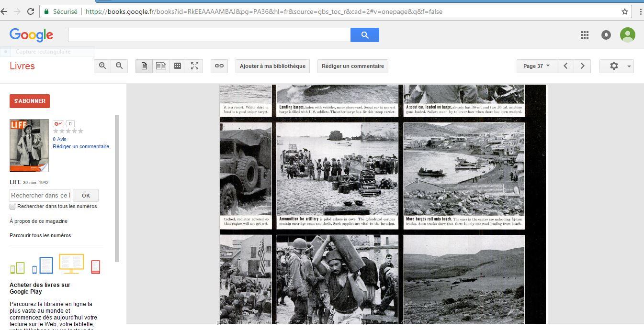The width and height of the screenshot is (644, 330).
Task: Click the beach ammunition photo
Action: point(337,169)
